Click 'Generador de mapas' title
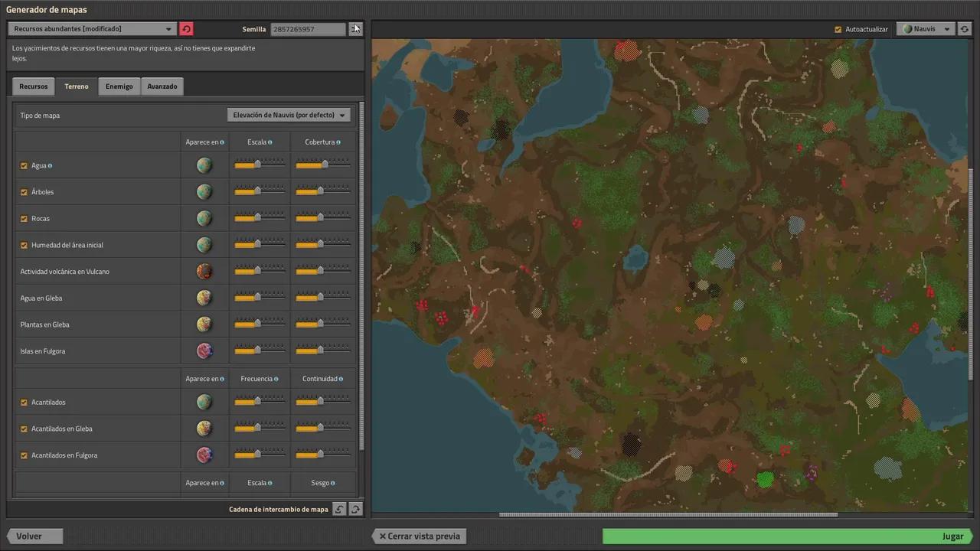The image size is (980, 551). tap(46, 10)
